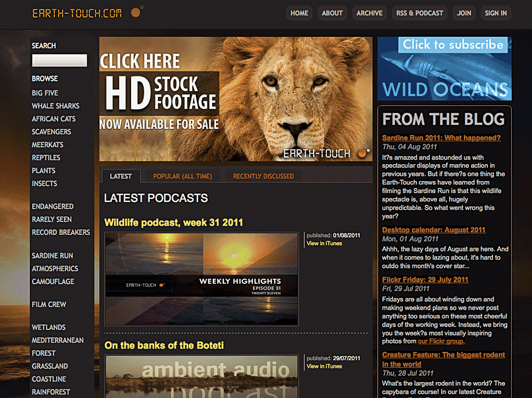The width and height of the screenshot is (532, 398).
Task: Select the MEDITERRANEAN habitat link
Action: point(58,340)
